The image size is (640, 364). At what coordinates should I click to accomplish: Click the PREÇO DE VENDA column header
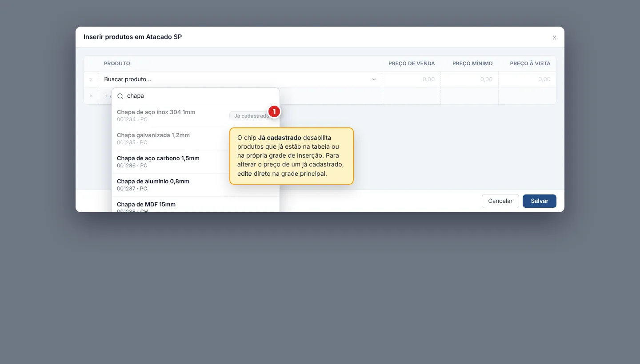(x=412, y=63)
